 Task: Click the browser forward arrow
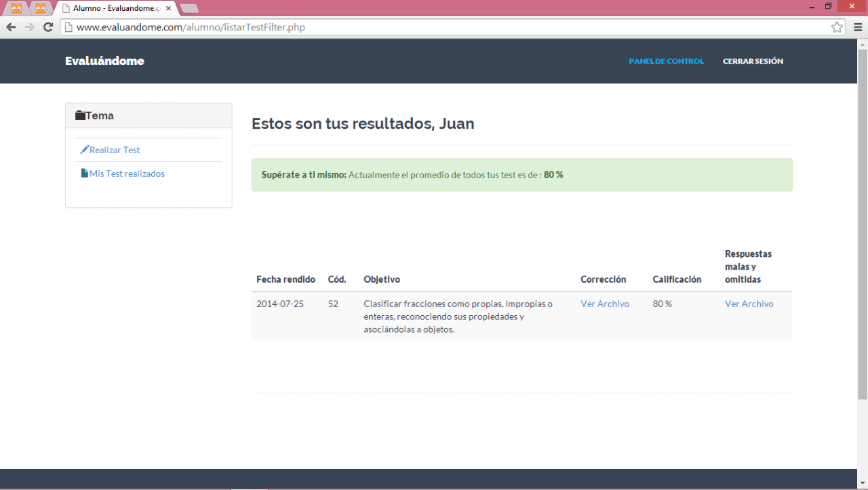click(x=29, y=27)
